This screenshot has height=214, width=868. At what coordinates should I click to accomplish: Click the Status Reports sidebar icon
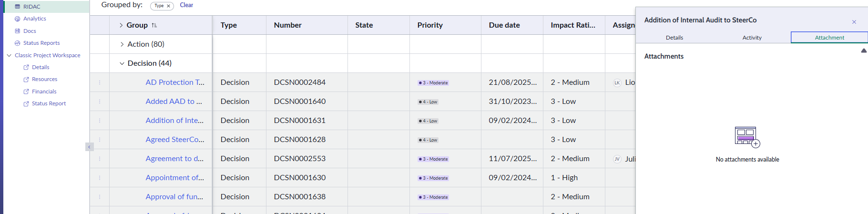coord(18,43)
